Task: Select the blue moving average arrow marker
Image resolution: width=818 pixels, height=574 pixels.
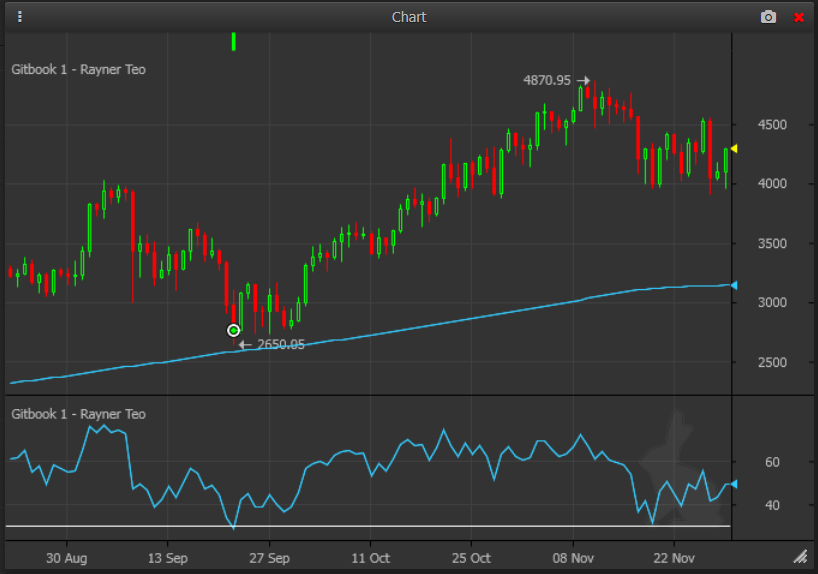Action: tap(733, 286)
